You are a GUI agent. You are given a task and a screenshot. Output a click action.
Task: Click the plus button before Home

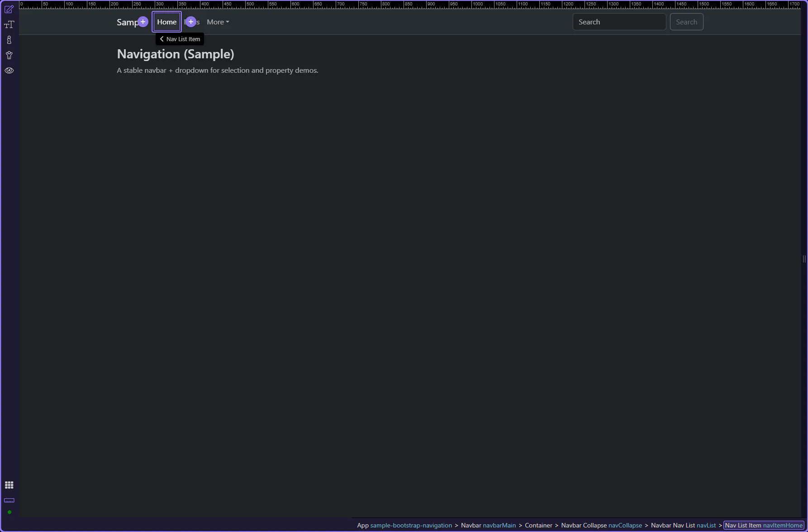pos(143,22)
